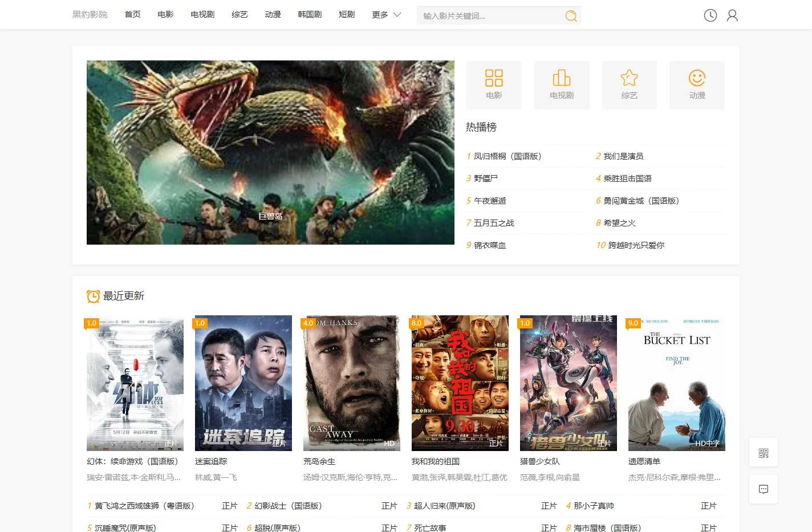Open list item 那小子真帅
Image resolution: width=812 pixels, height=532 pixels.
(x=594, y=506)
